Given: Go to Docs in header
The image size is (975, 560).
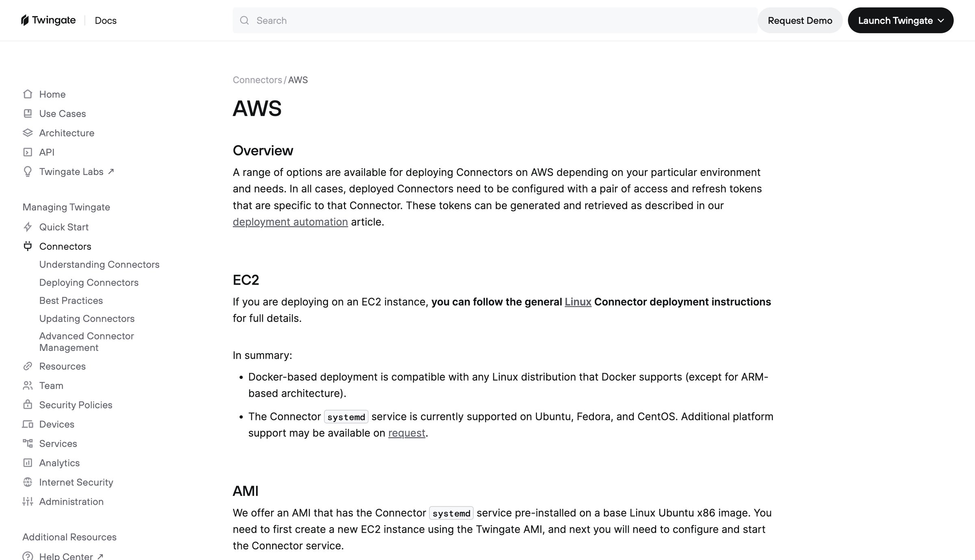Looking at the screenshot, I should click(x=106, y=21).
